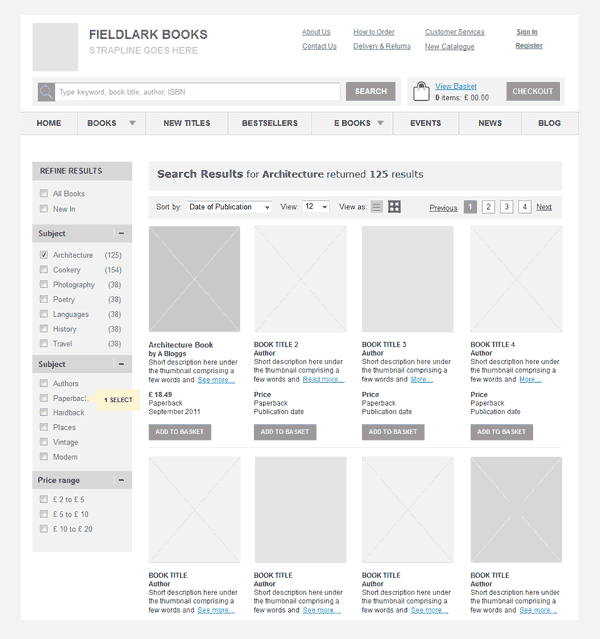Image resolution: width=600 pixels, height=639 pixels.
Task: Go to the Bestsellers navigation tab
Action: click(269, 124)
